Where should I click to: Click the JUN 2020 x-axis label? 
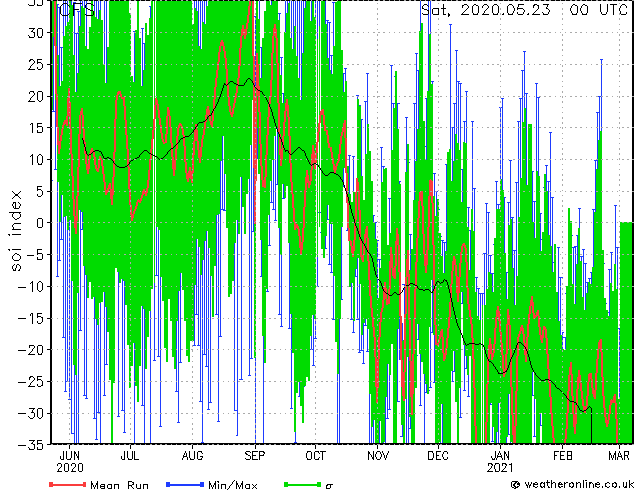pyautogui.click(x=70, y=461)
